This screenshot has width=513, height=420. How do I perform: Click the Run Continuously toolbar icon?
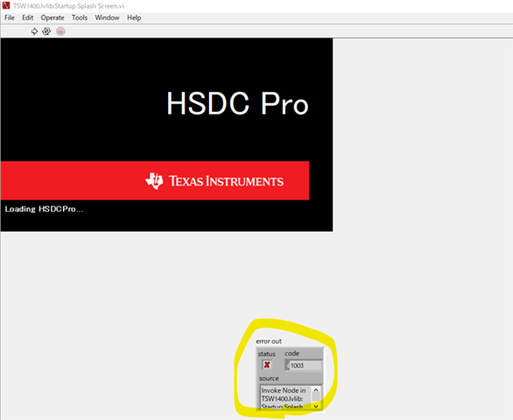(x=46, y=31)
